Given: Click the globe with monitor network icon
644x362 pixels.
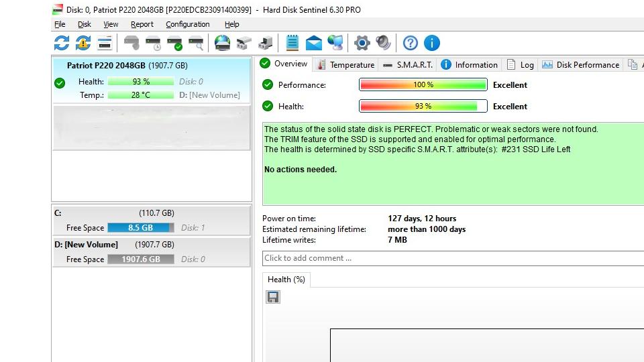Looking at the screenshot, I should click(x=335, y=43).
